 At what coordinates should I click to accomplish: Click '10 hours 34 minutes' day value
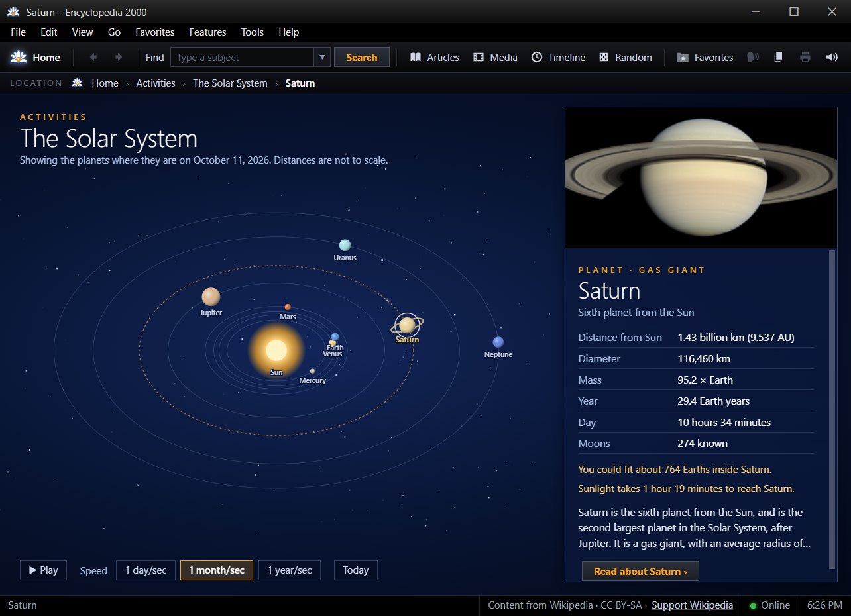pyautogui.click(x=724, y=422)
